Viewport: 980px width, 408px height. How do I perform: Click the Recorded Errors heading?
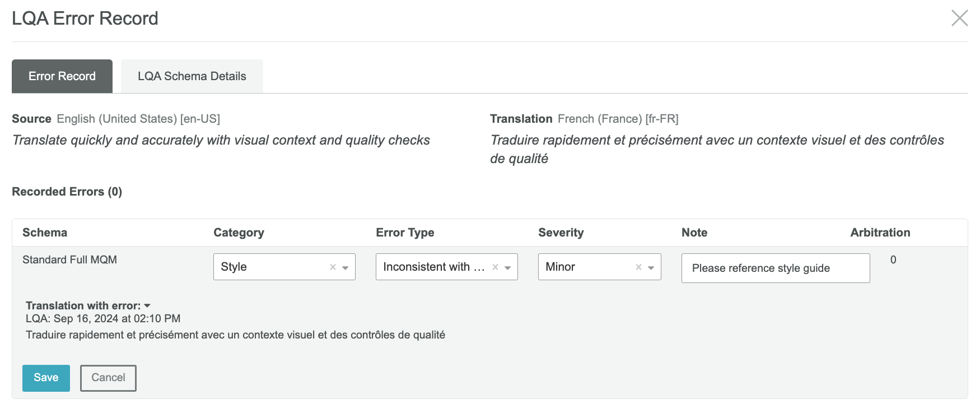[67, 192]
